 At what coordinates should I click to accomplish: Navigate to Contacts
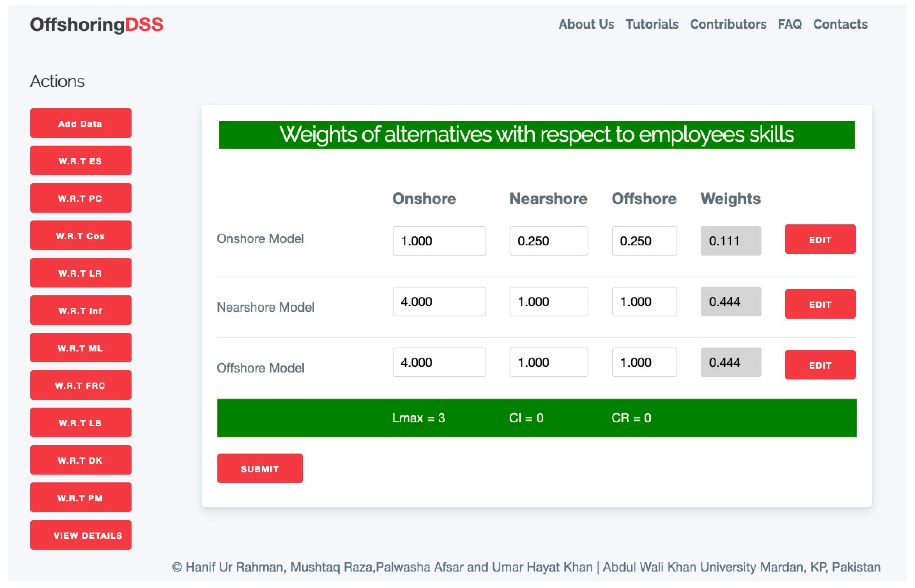pos(840,24)
